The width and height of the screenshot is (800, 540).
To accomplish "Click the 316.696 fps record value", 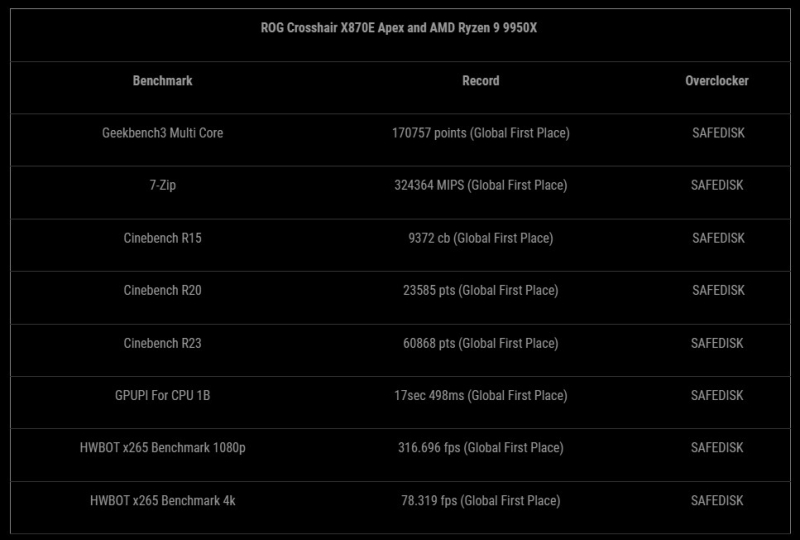I will (481, 448).
